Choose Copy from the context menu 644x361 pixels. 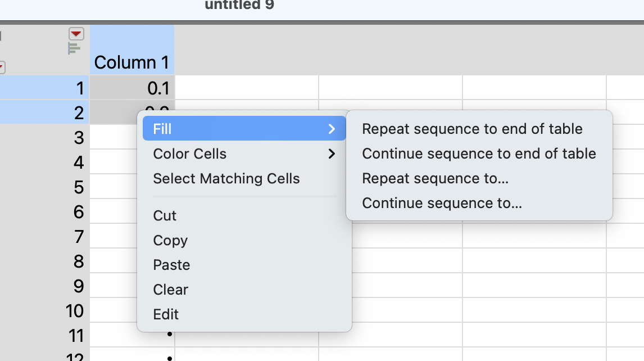point(170,240)
